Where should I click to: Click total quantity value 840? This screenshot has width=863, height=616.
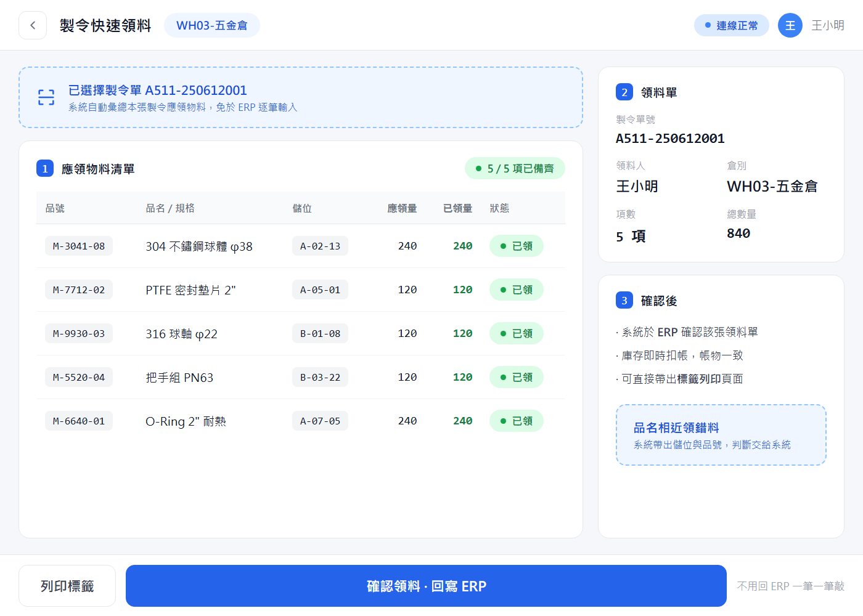click(738, 233)
